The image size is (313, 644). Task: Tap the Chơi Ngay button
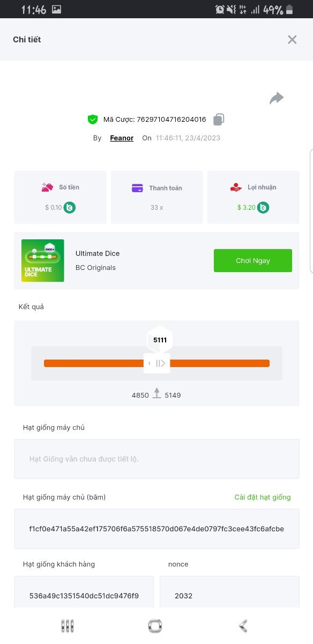click(253, 261)
